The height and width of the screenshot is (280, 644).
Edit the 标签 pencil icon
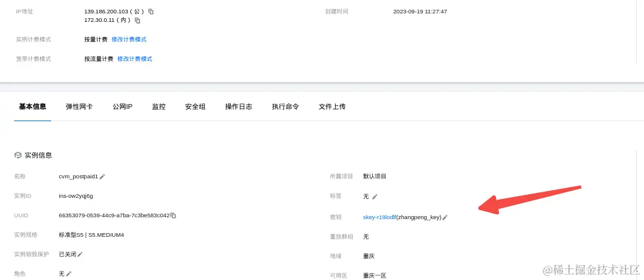[375, 197]
